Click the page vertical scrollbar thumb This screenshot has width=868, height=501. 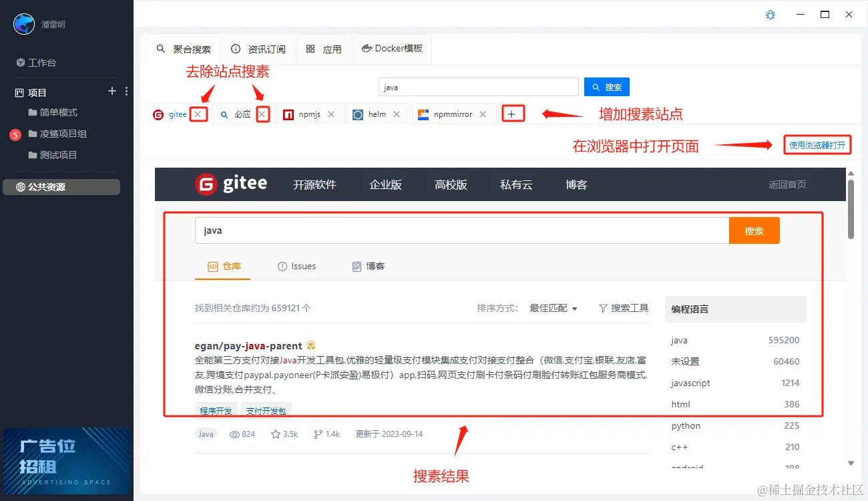[x=851, y=208]
